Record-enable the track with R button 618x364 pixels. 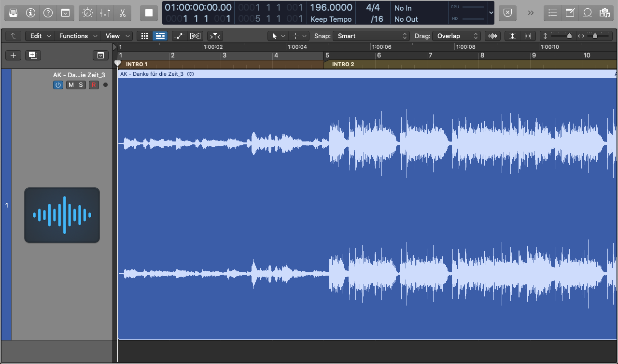tap(94, 85)
